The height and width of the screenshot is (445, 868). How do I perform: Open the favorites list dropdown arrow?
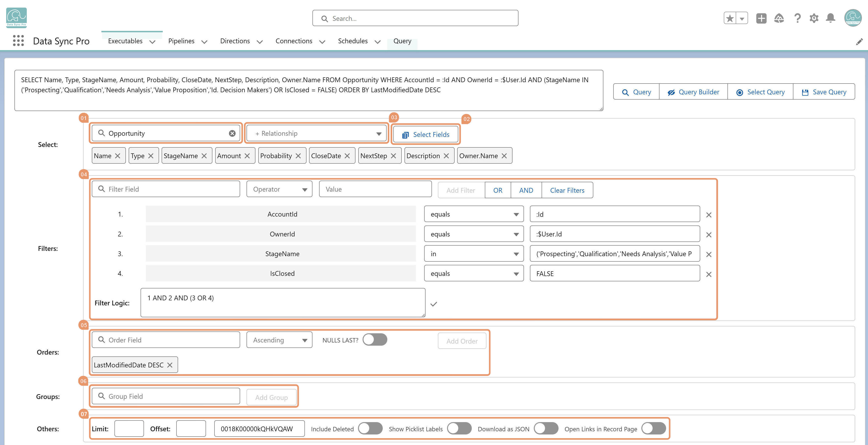pos(742,18)
